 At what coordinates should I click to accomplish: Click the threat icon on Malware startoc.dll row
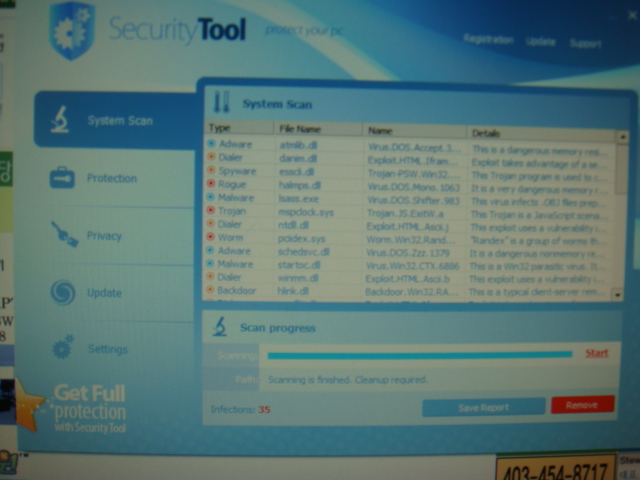click(x=210, y=263)
